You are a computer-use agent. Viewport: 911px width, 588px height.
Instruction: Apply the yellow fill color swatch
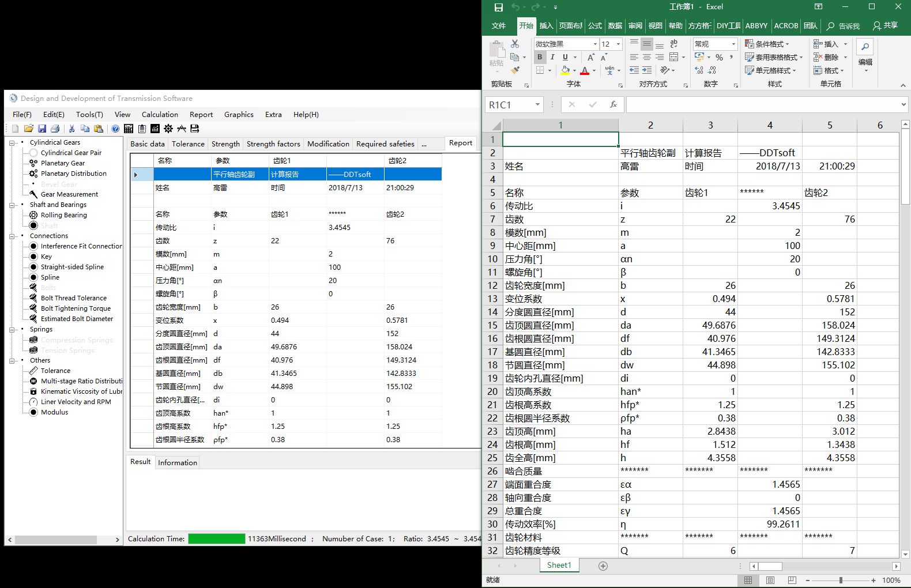tap(565, 70)
